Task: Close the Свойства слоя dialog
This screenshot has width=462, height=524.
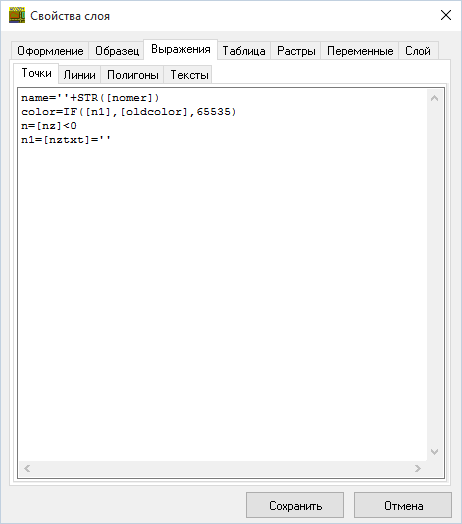Action: click(446, 15)
